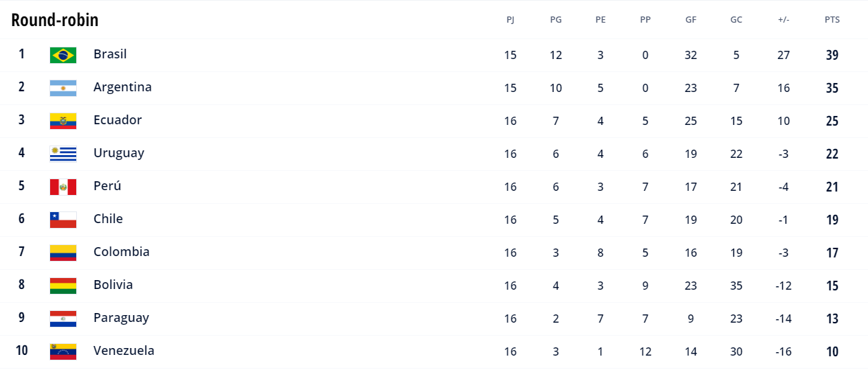Open the Uruguay team link
The width and height of the screenshot is (868, 381).
119,153
